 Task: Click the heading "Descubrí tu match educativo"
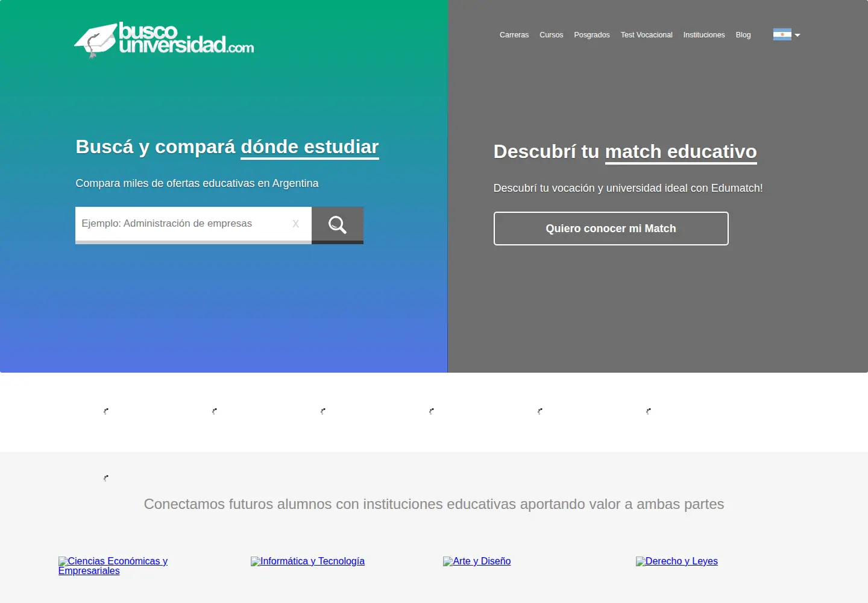tap(625, 152)
